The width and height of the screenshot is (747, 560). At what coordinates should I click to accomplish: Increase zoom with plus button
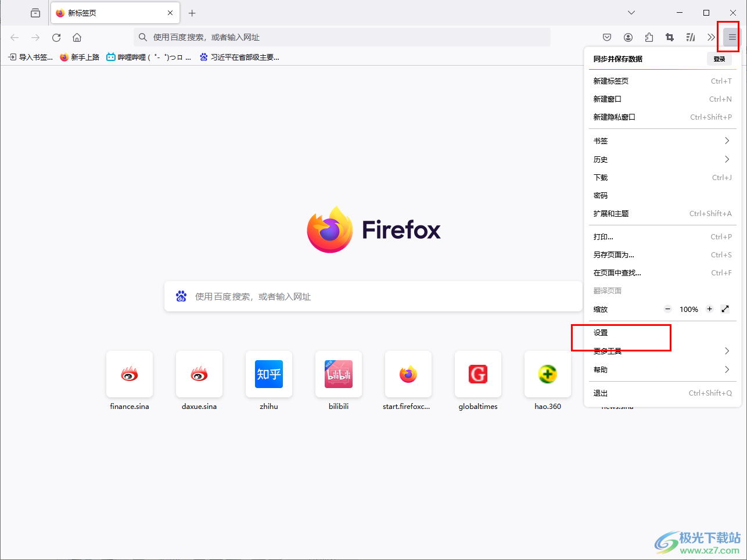click(x=709, y=309)
